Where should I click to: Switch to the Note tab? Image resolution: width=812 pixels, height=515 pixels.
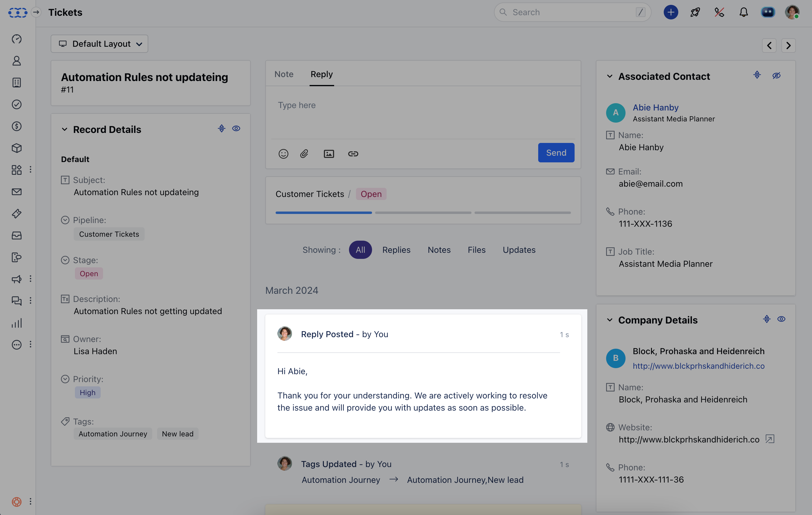284,74
